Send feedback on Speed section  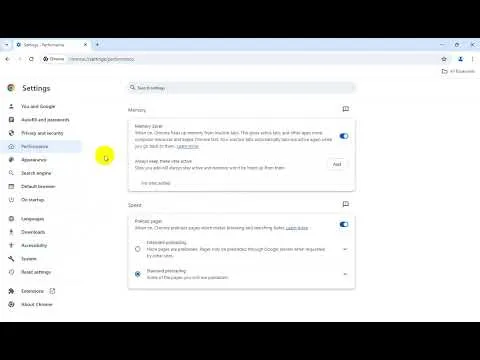[x=346, y=204]
